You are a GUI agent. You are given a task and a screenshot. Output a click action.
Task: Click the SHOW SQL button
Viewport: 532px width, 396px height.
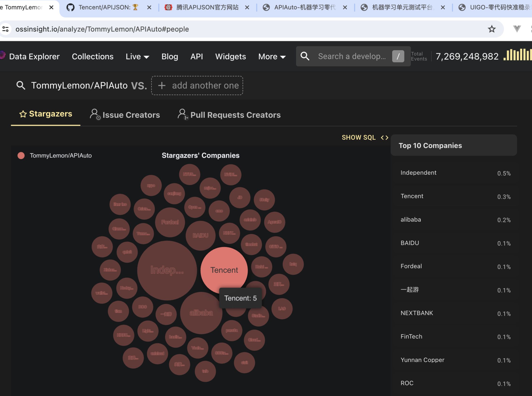coord(359,137)
